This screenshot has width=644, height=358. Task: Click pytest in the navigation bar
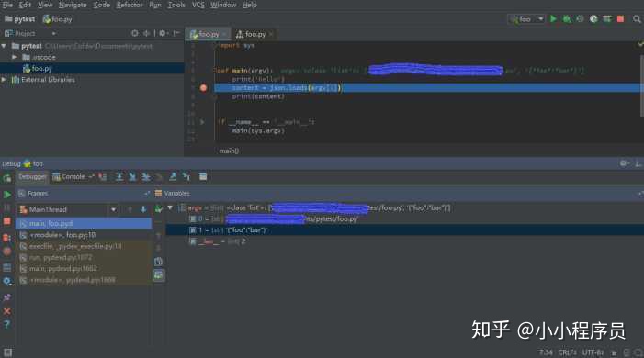[x=19, y=19]
